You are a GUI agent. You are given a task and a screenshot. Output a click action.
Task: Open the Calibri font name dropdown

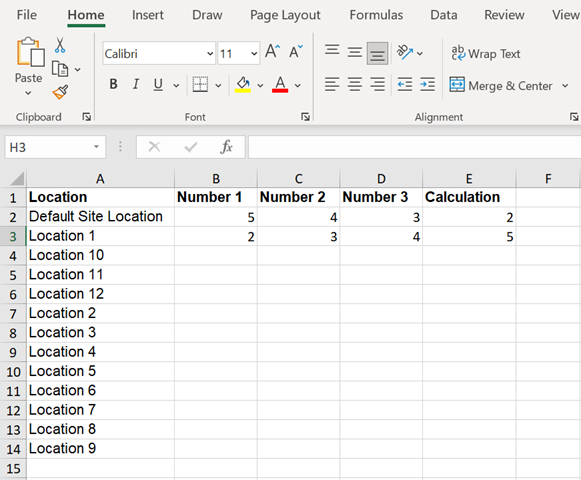(210, 54)
